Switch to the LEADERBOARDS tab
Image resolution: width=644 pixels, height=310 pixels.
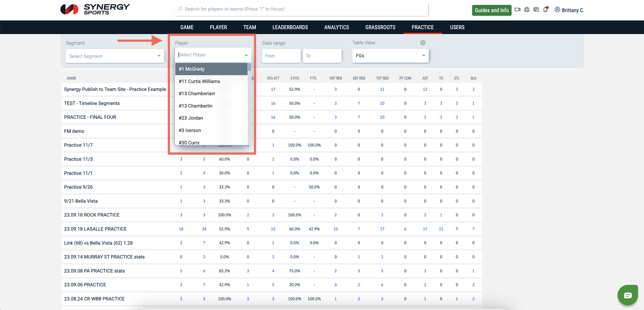point(290,27)
